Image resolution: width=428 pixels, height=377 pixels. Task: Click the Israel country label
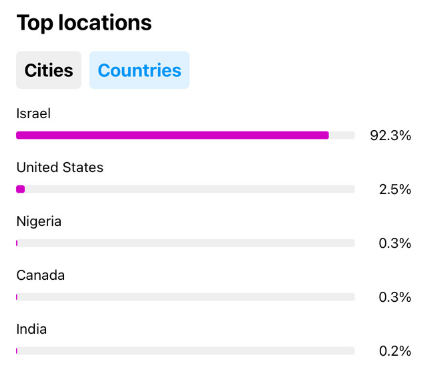click(x=33, y=113)
